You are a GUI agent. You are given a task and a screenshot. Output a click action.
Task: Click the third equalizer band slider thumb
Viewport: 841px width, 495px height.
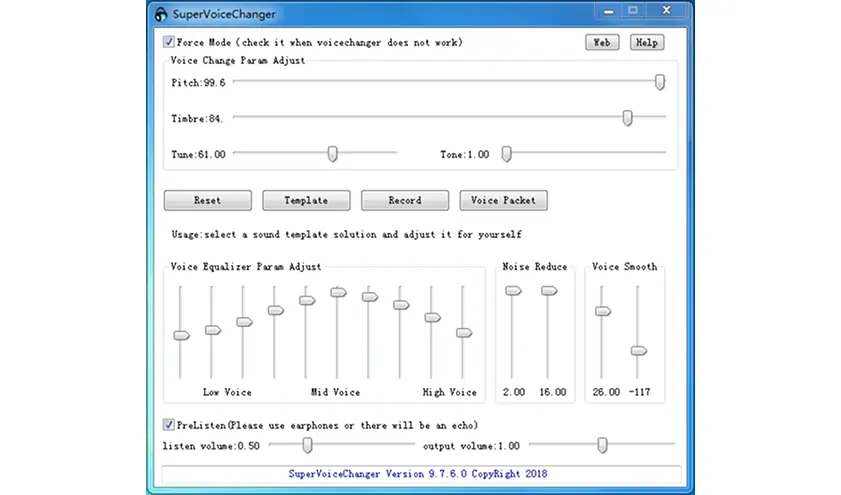(244, 322)
